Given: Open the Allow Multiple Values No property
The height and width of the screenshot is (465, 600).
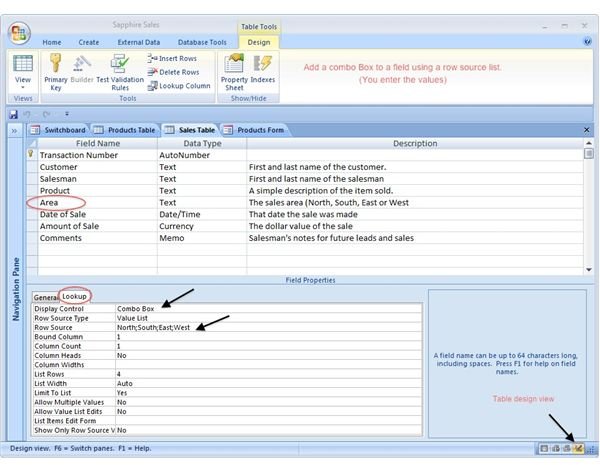Looking at the screenshot, I should [x=269, y=402].
